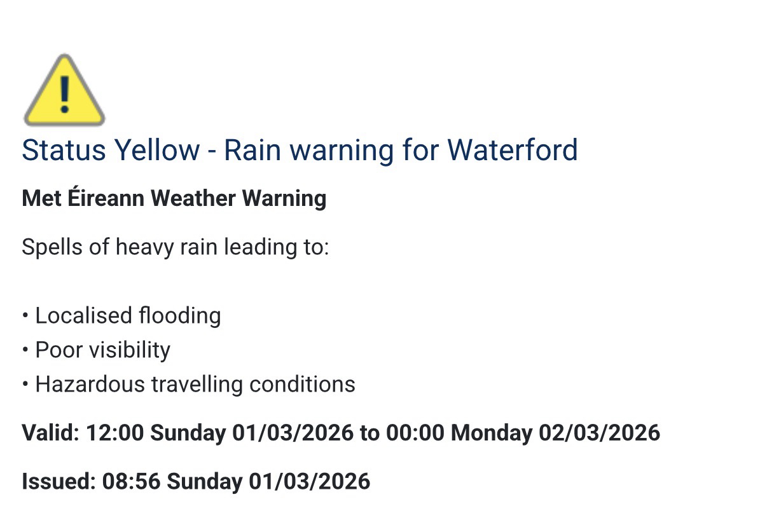This screenshot has width=767, height=532.
Task: Click the bullet dot before Localised flooding
Action: click(25, 316)
